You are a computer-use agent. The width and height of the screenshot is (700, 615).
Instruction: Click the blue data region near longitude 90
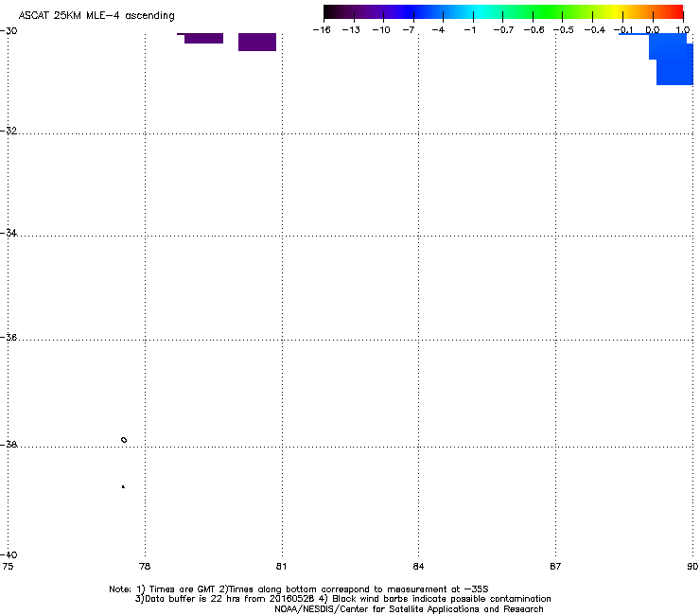point(672,61)
